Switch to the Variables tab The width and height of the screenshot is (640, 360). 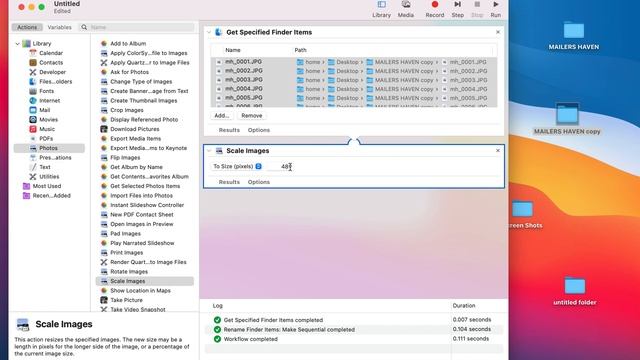tap(59, 27)
